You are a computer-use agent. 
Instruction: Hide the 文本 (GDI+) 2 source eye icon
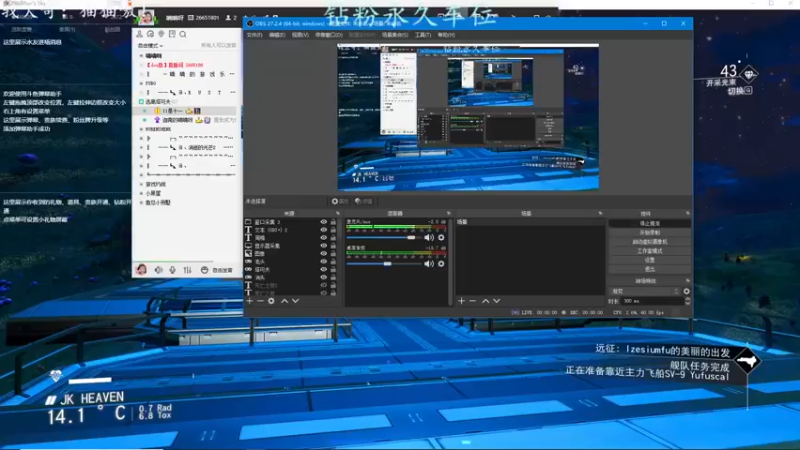pyautogui.click(x=323, y=230)
